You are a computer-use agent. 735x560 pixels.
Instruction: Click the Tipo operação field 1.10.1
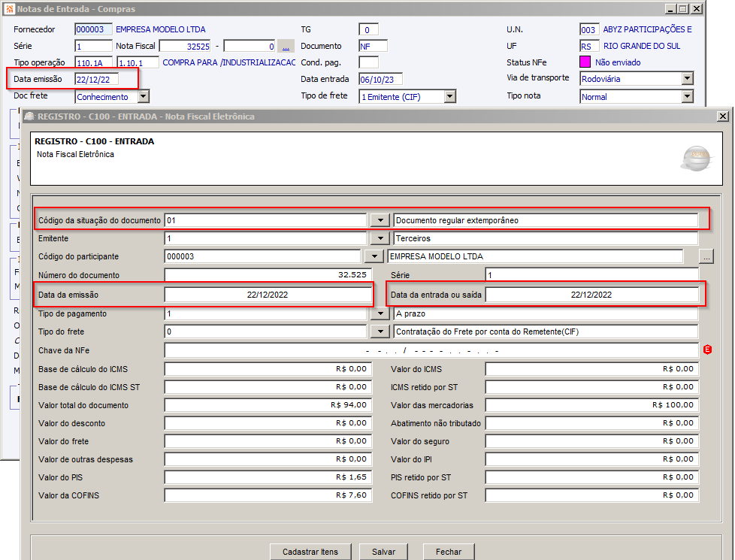pyautogui.click(x=138, y=62)
